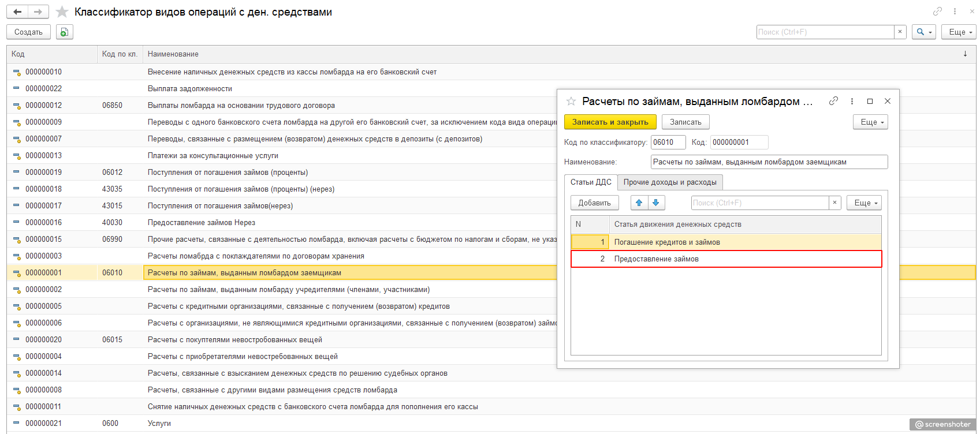Select row icon for 000000010
Viewport: 980px width, 434px height.
17,72
